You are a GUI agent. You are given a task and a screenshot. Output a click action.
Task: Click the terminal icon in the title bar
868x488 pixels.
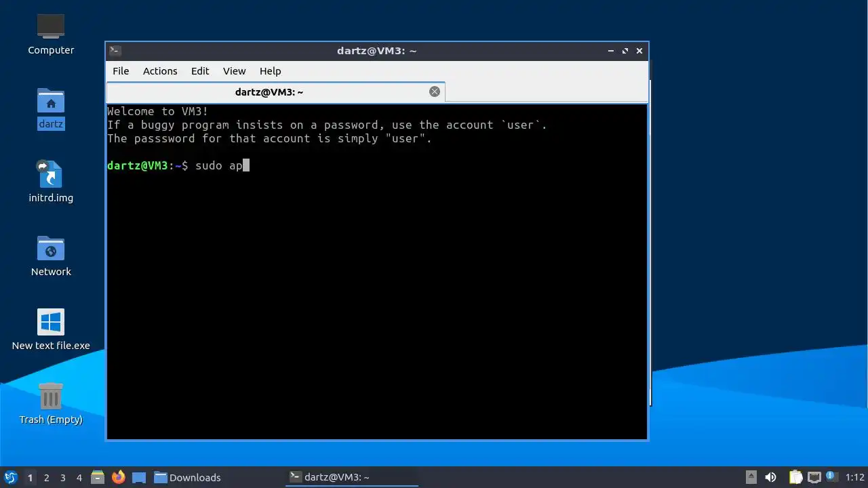[x=115, y=51]
